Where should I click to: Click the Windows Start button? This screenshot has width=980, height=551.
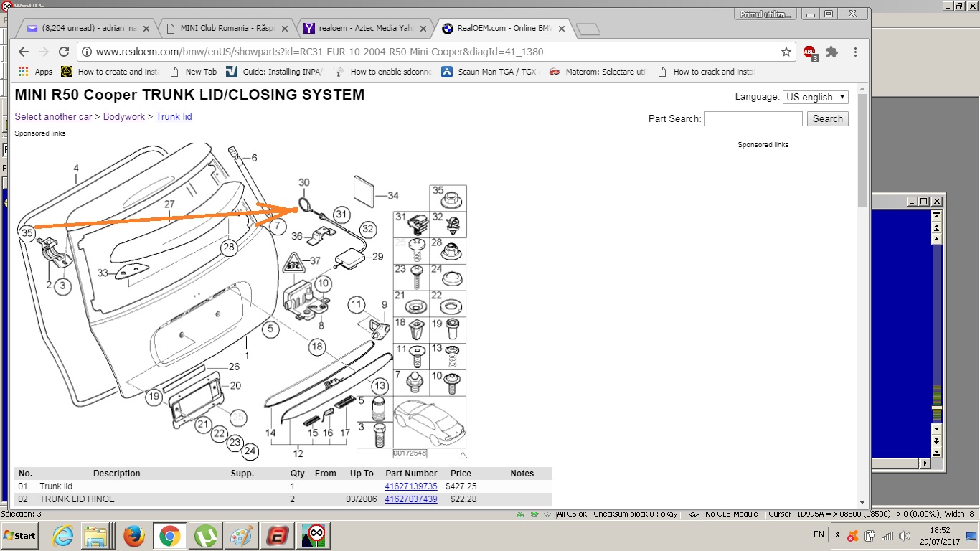[20, 536]
